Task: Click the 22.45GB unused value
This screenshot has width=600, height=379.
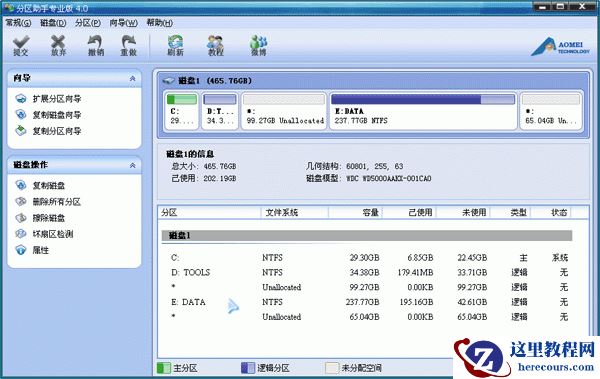Action: pos(472,258)
